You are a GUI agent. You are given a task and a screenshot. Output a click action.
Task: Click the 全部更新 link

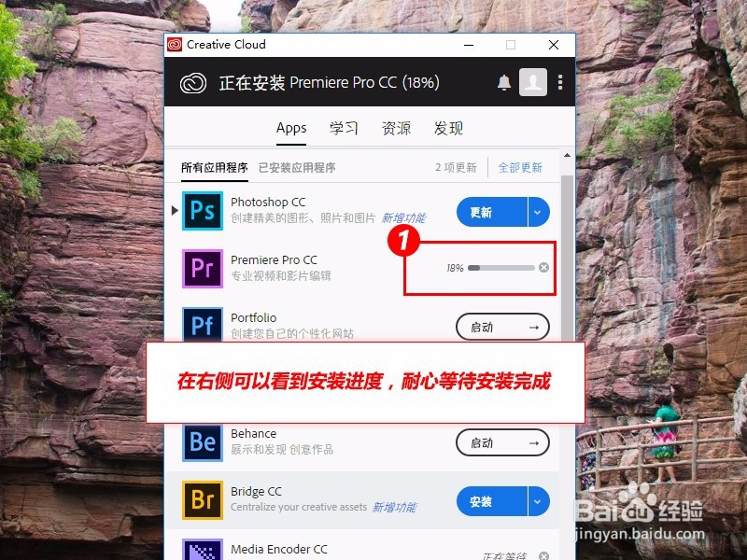[x=520, y=166]
